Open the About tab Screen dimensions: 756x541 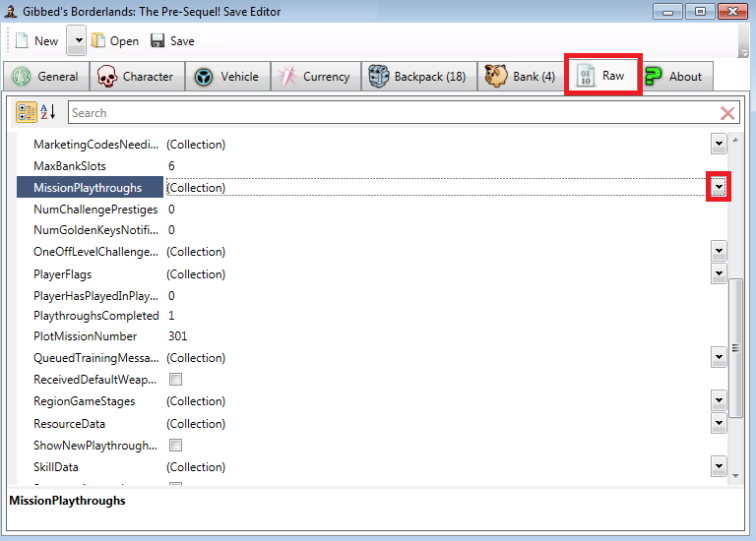677,76
